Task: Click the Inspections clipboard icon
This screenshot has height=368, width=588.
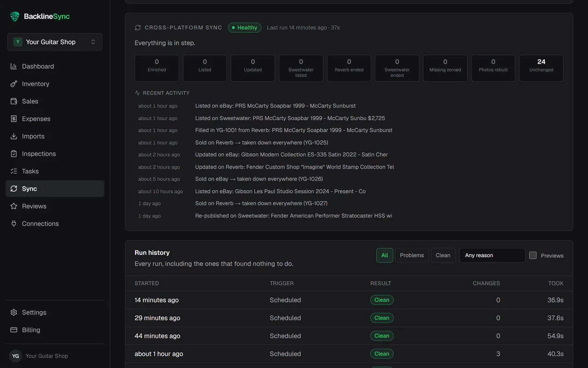Action: (14, 154)
